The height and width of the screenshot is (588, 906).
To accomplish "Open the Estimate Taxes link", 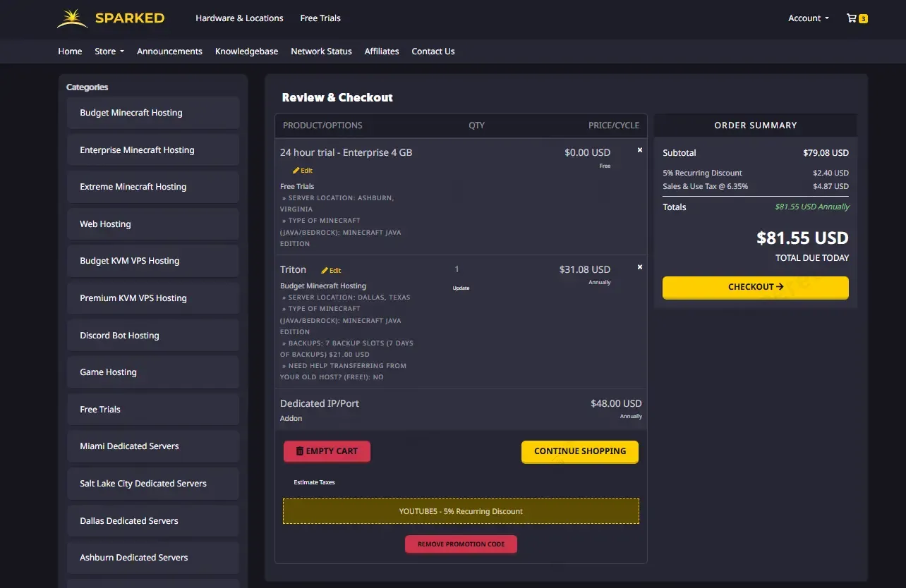I will pos(314,482).
